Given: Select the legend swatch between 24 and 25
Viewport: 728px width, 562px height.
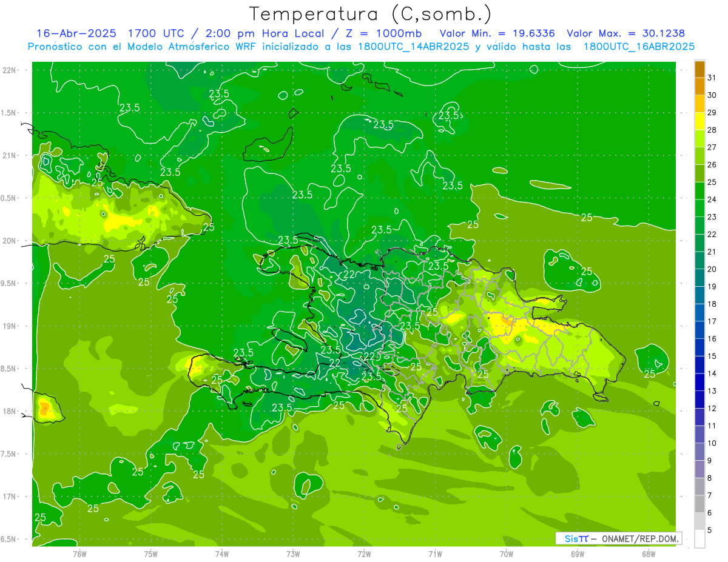Looking at the screenshot, I should pyautogui.click(x=699, y=191).
